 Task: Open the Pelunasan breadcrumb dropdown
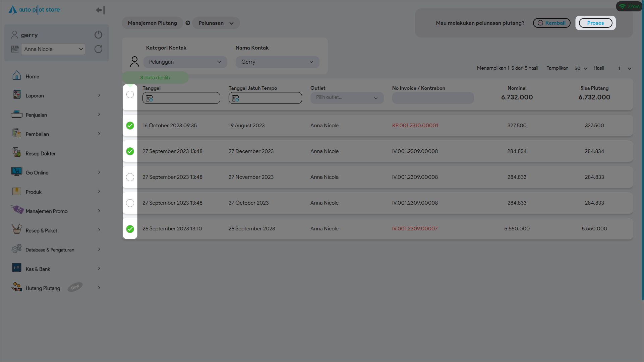(x=216, y=23)
